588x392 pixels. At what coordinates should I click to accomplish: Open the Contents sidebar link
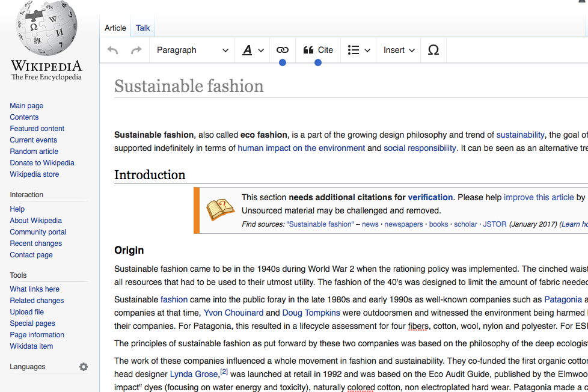pos(24,117)
